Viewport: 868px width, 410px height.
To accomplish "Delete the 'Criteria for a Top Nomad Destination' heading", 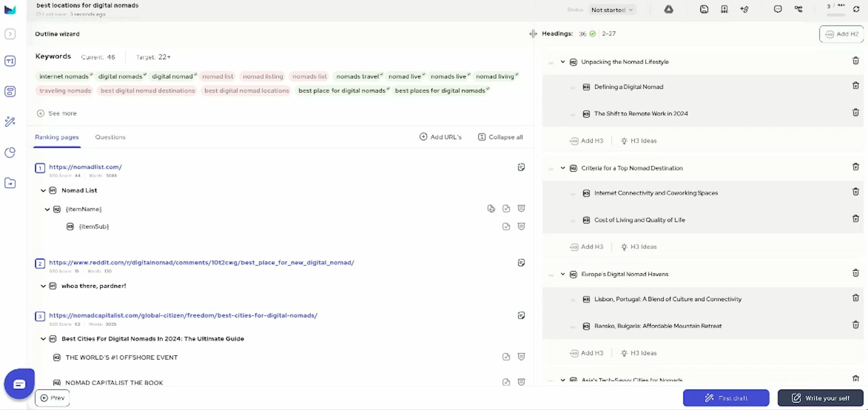I will pos(855,167).
